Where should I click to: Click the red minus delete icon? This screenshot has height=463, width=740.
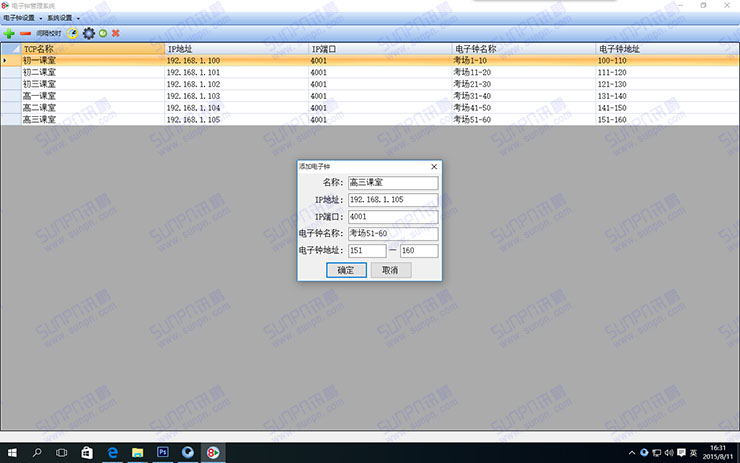coord(25,33)
